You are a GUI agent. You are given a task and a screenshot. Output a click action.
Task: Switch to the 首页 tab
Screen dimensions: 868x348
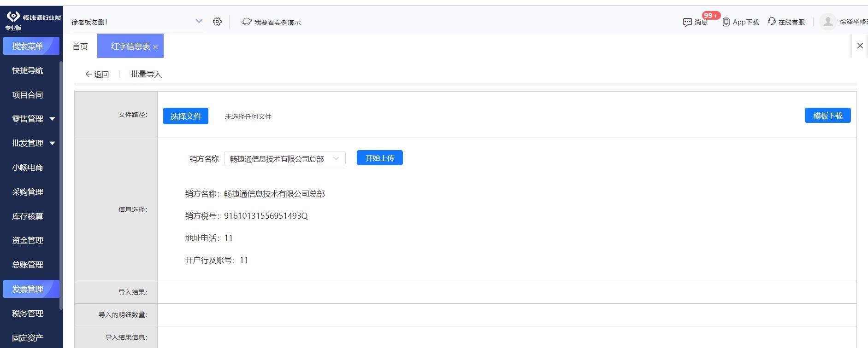(x=80, y=46)
